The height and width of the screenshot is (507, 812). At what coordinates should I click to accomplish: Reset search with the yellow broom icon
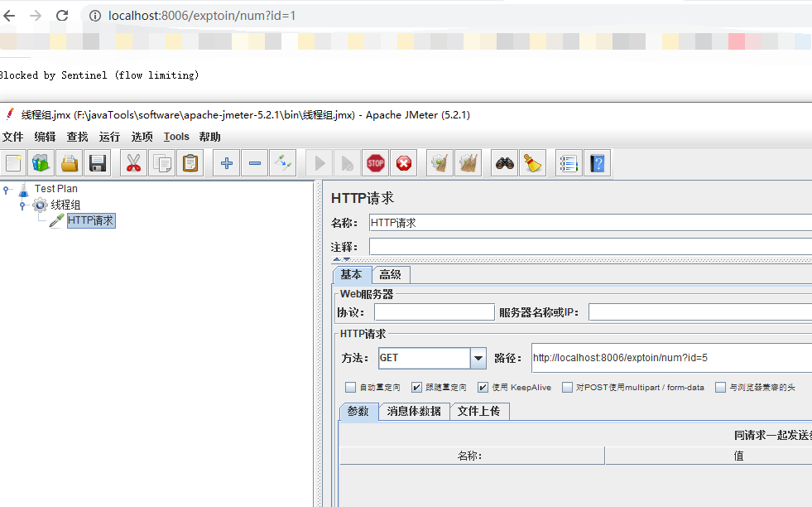point(533,163)
